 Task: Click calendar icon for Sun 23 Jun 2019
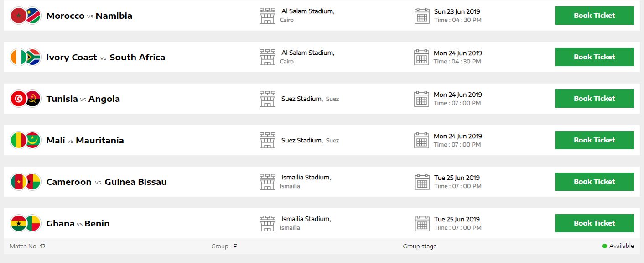[422, 16]
